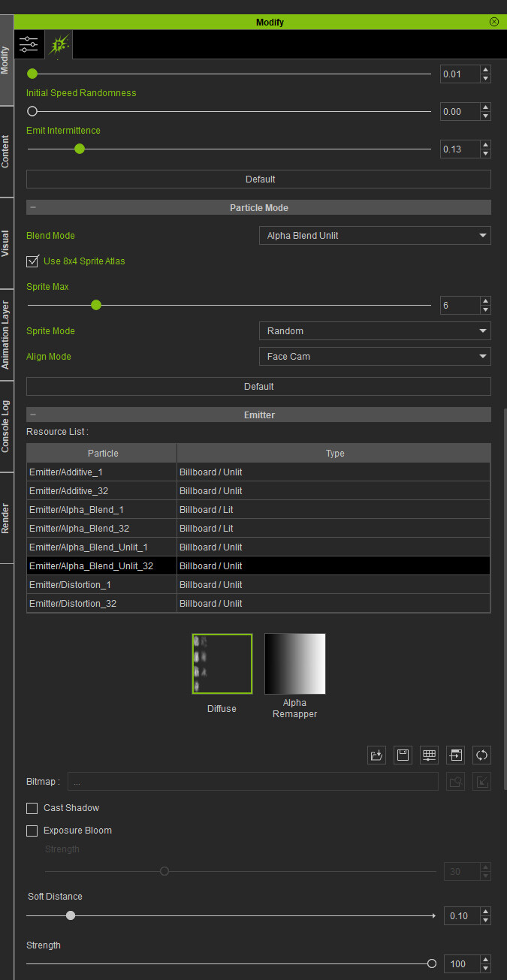Select Emitter/Additive_32 row
The width and height of the screenshot is (507, 980).
pyautogui.click(x=258, y=491)
